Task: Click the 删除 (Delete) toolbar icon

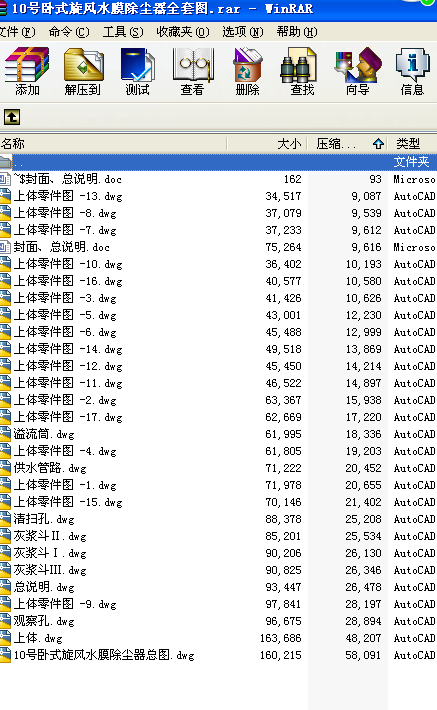Action: (248, 72)
